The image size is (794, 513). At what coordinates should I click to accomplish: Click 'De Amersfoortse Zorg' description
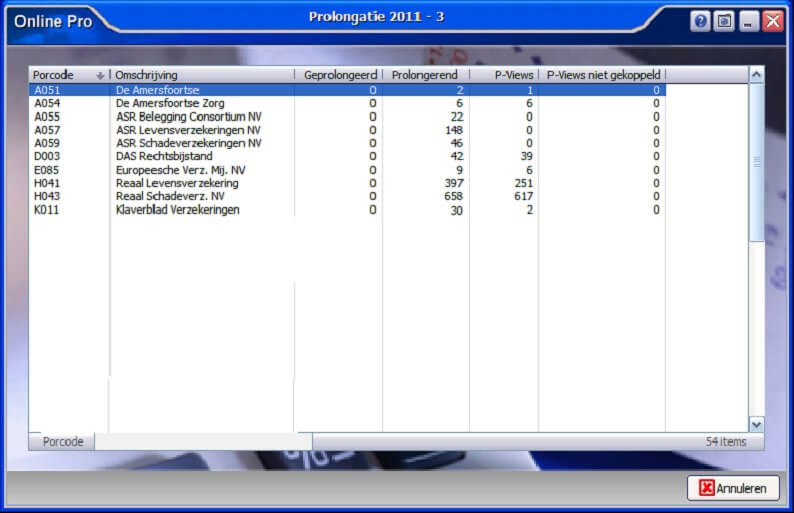(x=170, y=103)
